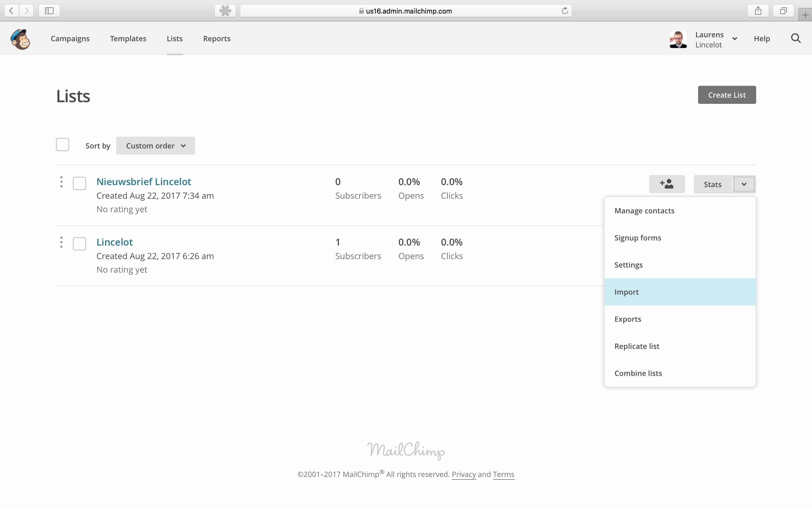Reload the page
The width and height of the screenshot is (812, 508).
(x=565, y=11)
